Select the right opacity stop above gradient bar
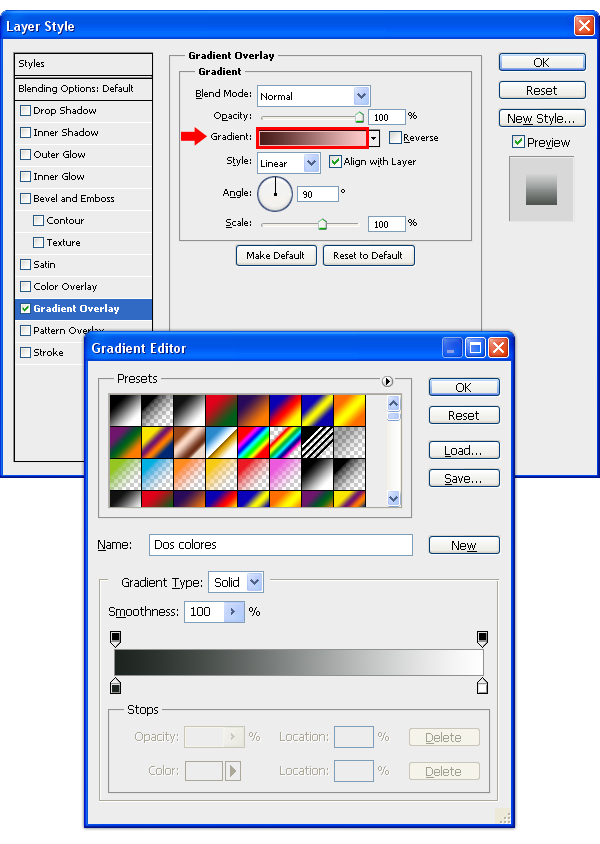 tap(482, 639)
